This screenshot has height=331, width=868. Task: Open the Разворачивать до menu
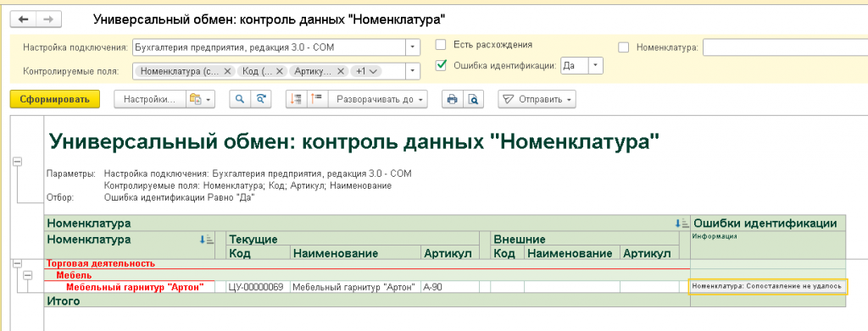379,99
